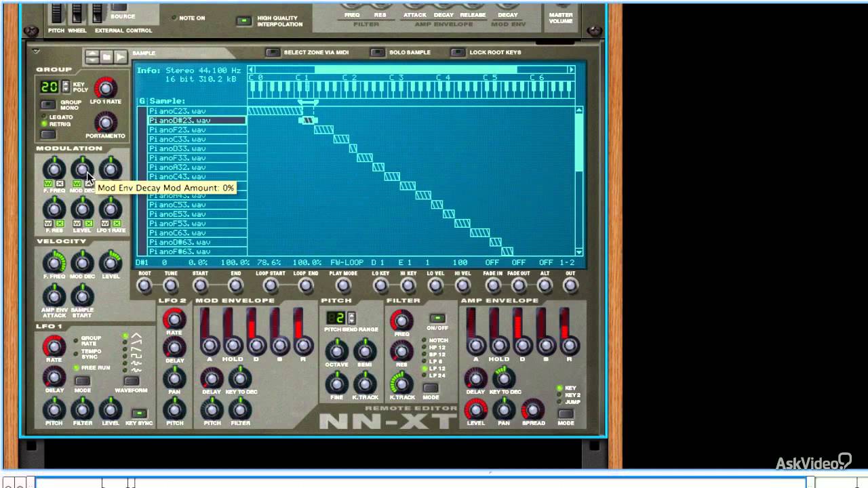Image resolution: width=868 pixels, height=488 pixels.
Task: Click the sample audition play icon
Action: [x=121, y=58]
